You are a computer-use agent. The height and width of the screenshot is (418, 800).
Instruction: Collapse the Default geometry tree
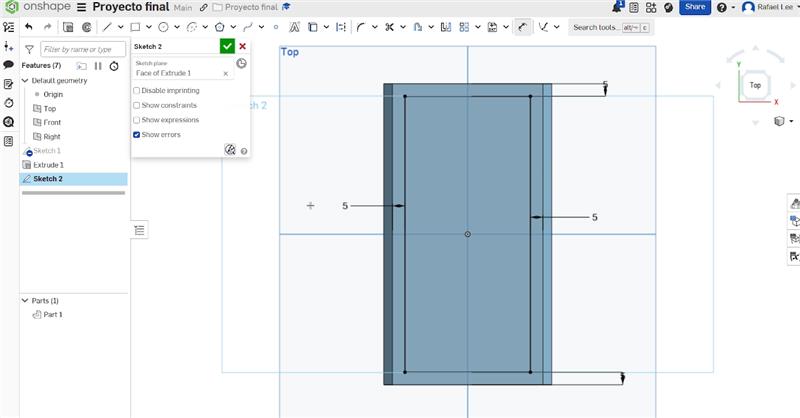pyautogui.click(x=25, y=81)
